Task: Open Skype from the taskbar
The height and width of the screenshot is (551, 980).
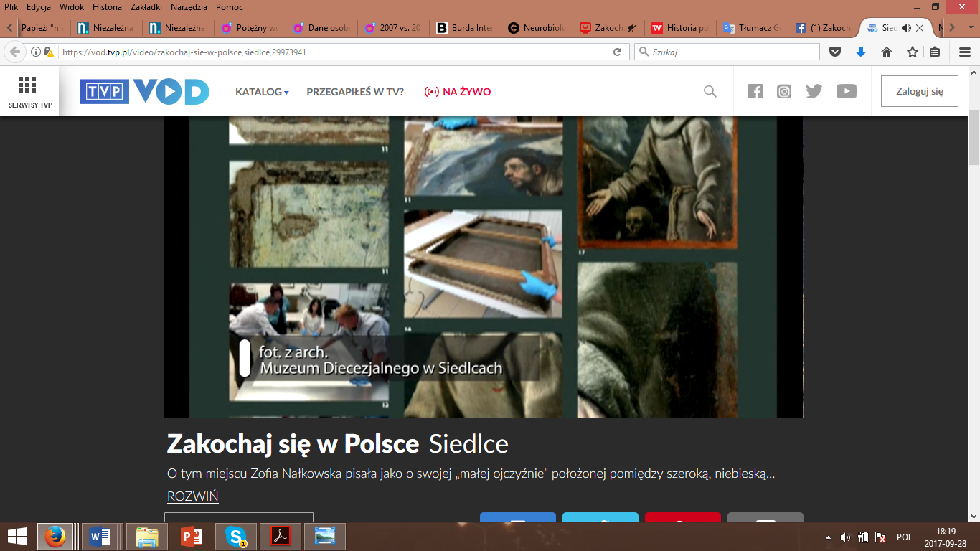Action: pos(236,536)
